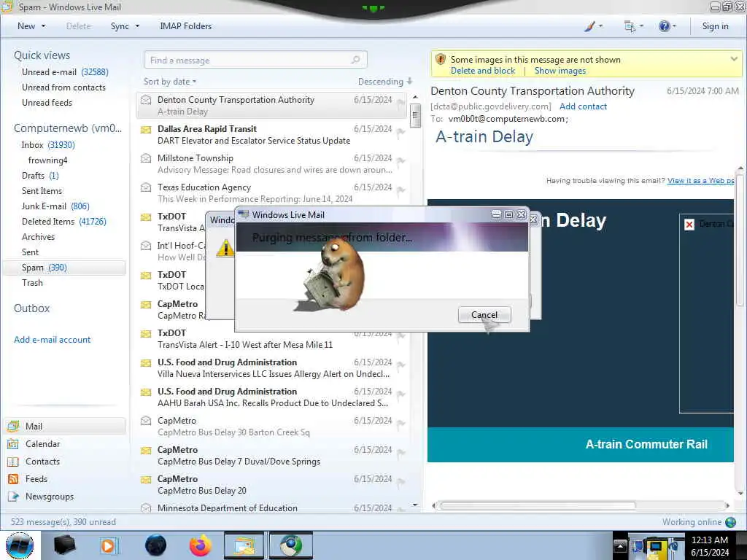Flag the Denton County Transportation Authority message
747x560 pixels.
coord(400,102)
